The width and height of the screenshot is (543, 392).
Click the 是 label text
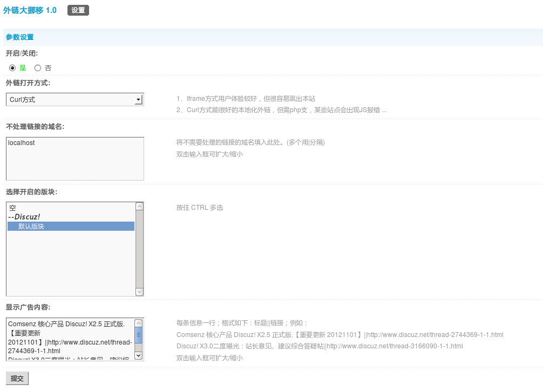point(23,68)
